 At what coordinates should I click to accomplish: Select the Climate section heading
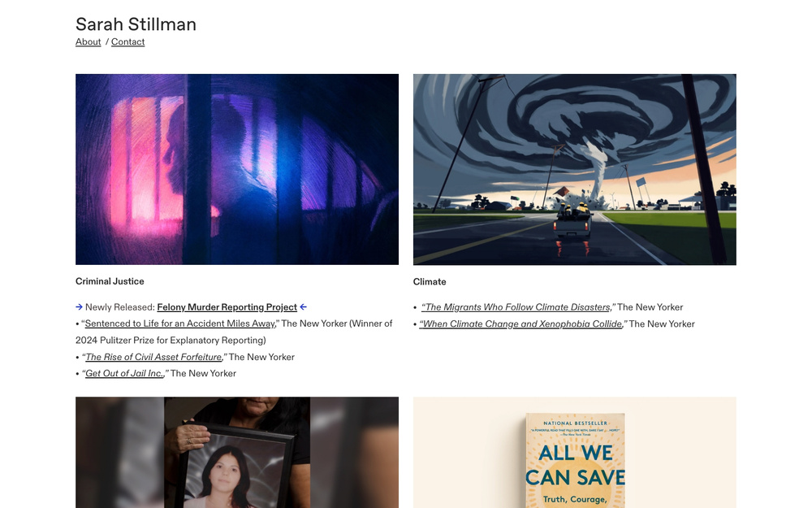point(430,282)
